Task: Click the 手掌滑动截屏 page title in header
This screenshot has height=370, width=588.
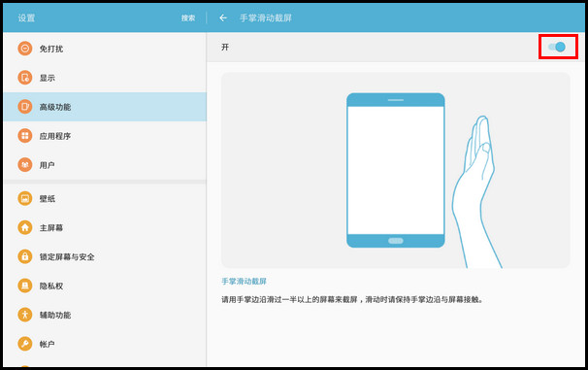Action: pos(266,17)
